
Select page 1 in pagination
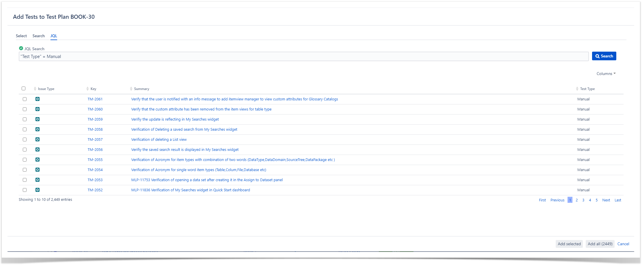(x=570, y=200)
